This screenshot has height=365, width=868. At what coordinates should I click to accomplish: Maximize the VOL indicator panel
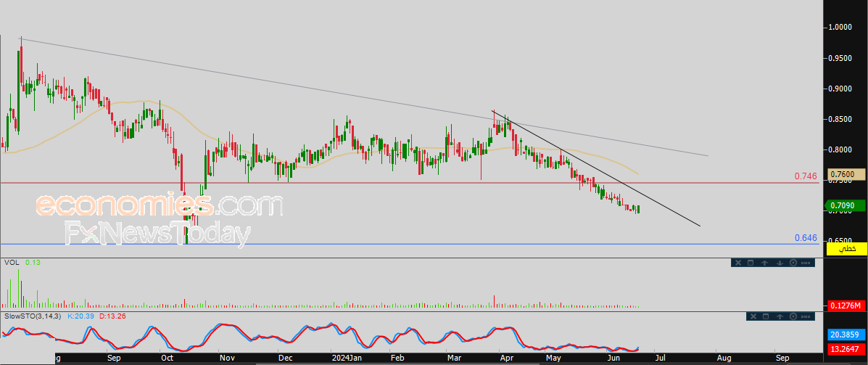click(751, 263)
